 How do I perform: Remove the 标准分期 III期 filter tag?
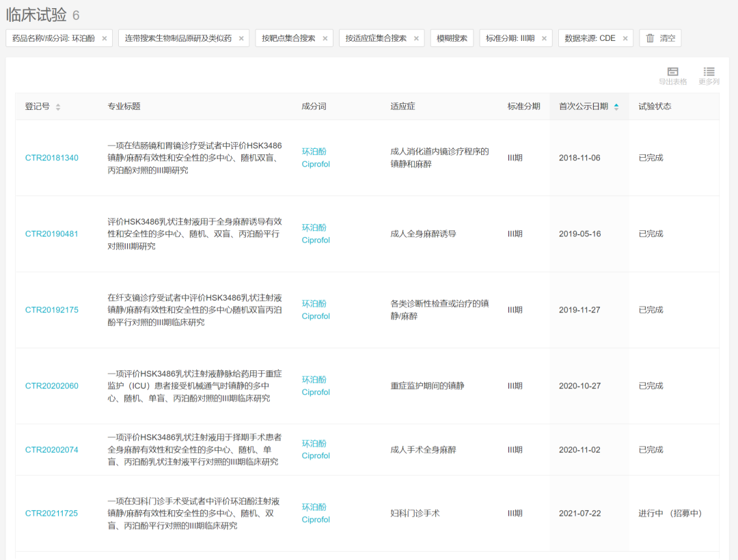click(x=545, y=39)
